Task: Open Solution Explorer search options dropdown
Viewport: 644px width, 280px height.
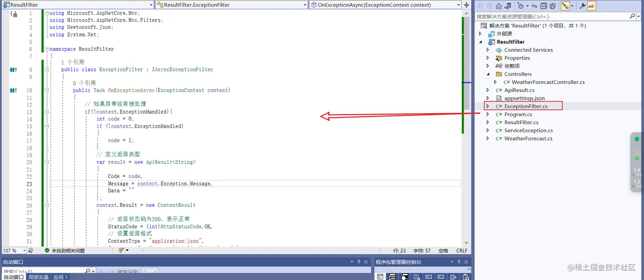Action: 638,16
